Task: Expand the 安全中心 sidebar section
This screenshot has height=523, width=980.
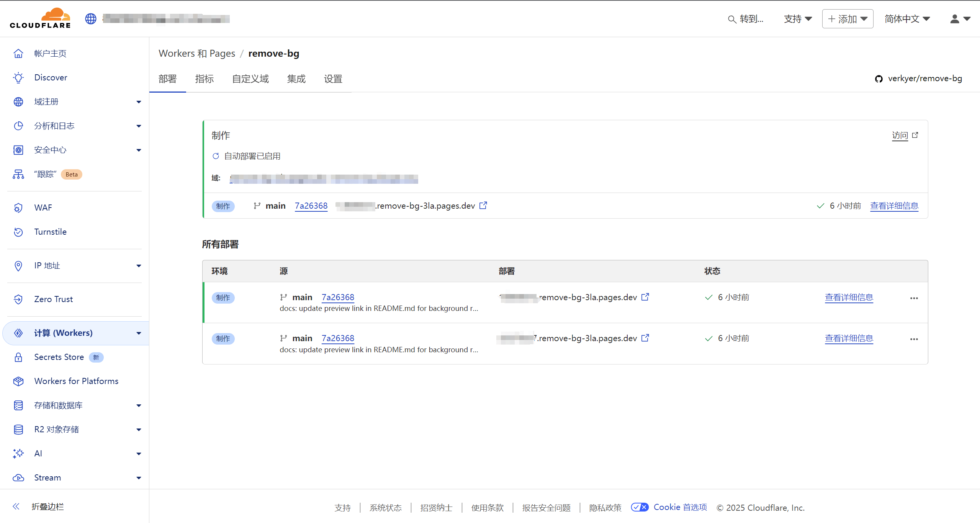Action: coord(139,150)
